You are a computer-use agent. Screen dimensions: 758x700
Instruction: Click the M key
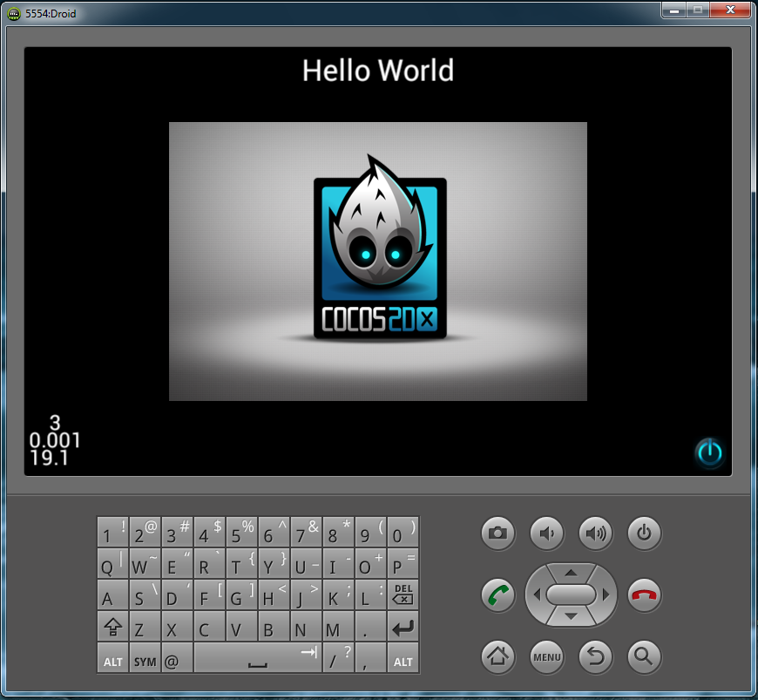(338, 626)
